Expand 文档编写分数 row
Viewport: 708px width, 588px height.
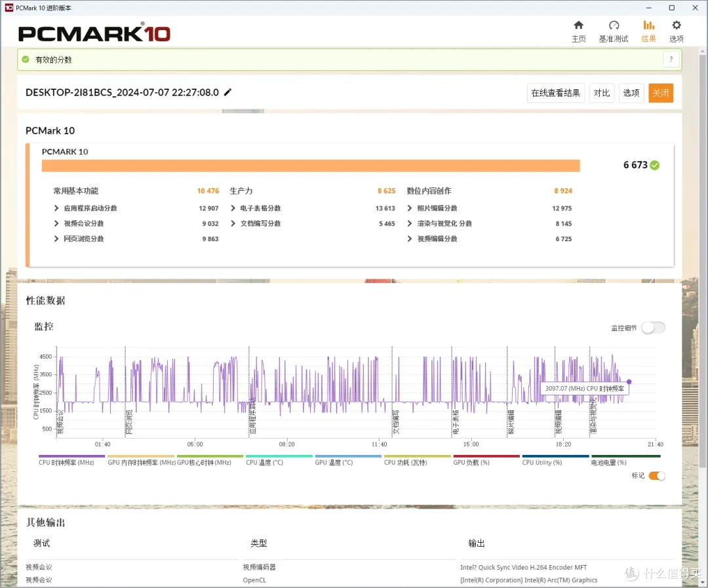coord(233,224)
